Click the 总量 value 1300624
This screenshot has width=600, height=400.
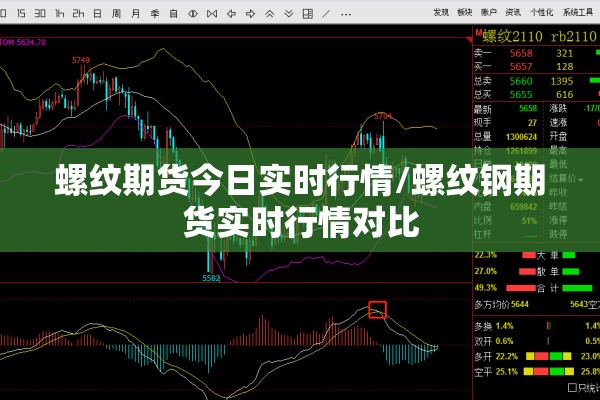tap(521, 137)
